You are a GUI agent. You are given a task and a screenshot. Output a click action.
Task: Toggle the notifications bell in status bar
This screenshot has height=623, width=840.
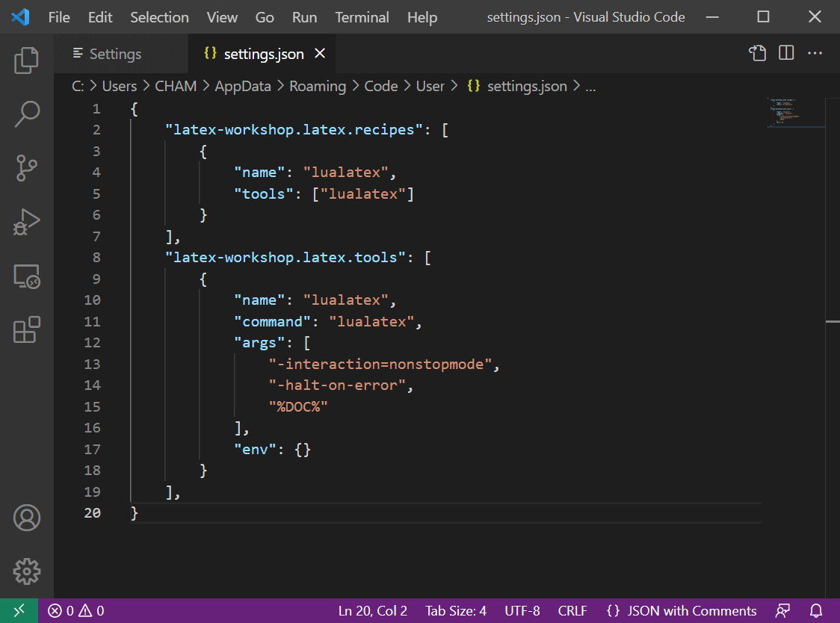(816, 610)
